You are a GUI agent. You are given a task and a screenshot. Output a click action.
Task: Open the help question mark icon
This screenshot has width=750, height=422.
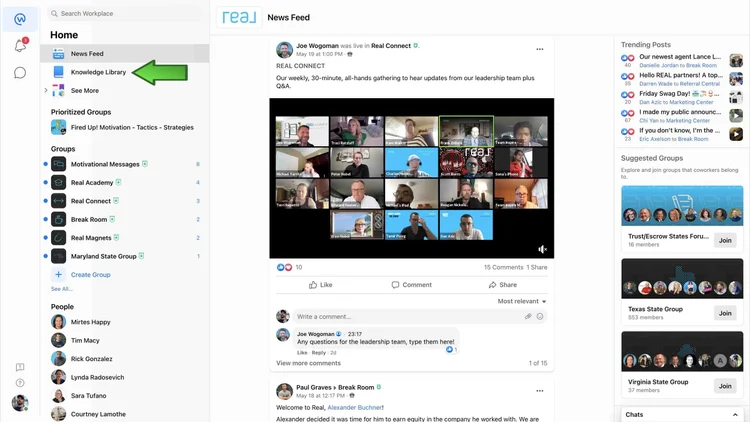point(20,383)
